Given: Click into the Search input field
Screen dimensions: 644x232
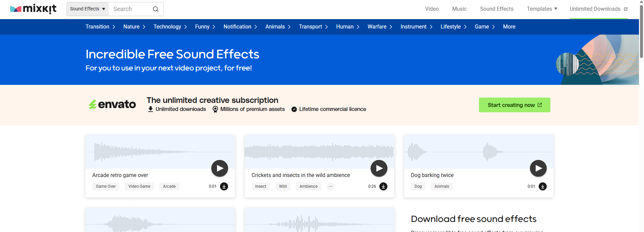Looking at the screenshot, I should click(131, 9).
